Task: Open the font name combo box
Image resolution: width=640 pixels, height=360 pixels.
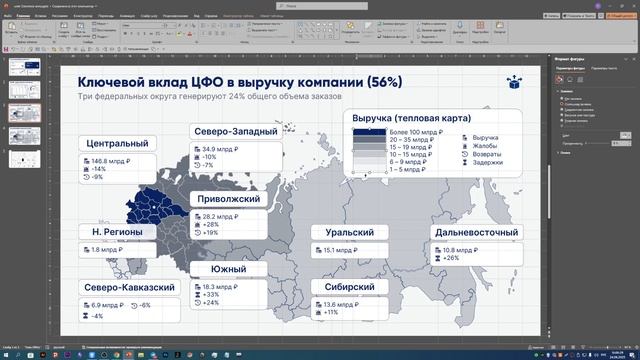Action: point(142,25)
